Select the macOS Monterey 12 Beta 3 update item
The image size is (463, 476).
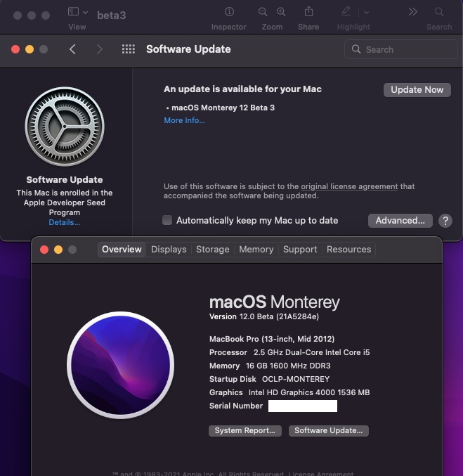click(x=223, y=108)
